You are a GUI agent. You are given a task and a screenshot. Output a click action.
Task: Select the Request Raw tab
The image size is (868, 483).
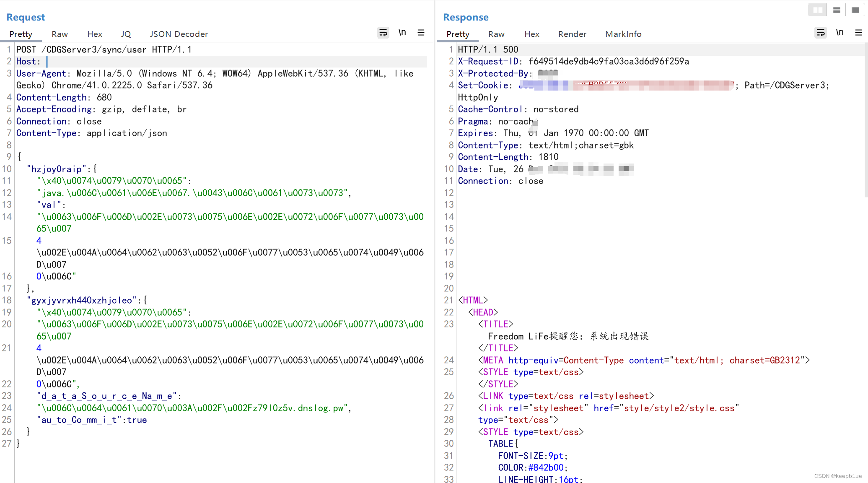(60, 34)
